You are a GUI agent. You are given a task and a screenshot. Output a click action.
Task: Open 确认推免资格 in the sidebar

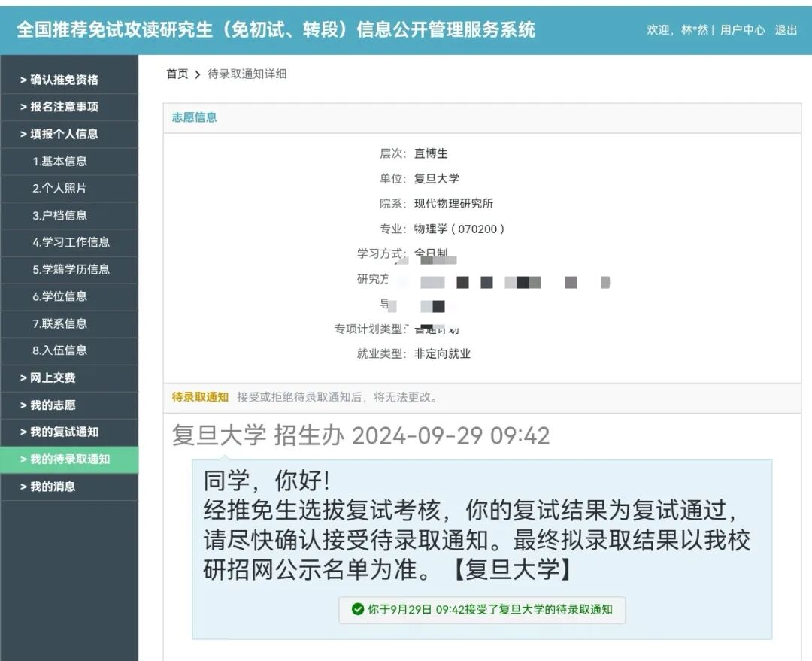(x=69, y=80)
